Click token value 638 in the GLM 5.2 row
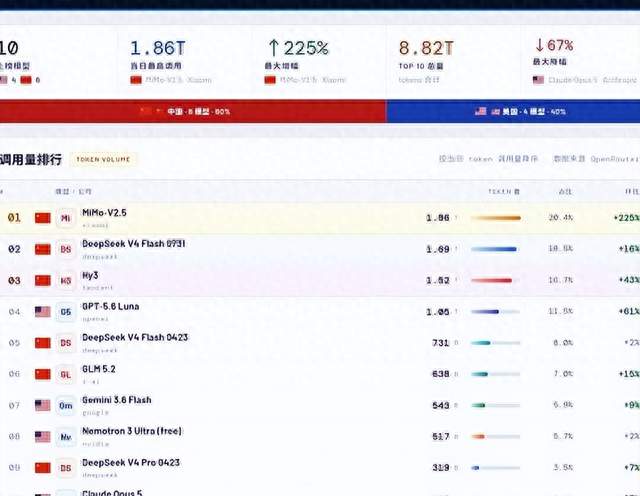Image resolution: width=640 pixels, height=496 pixels. coord(441,374)
